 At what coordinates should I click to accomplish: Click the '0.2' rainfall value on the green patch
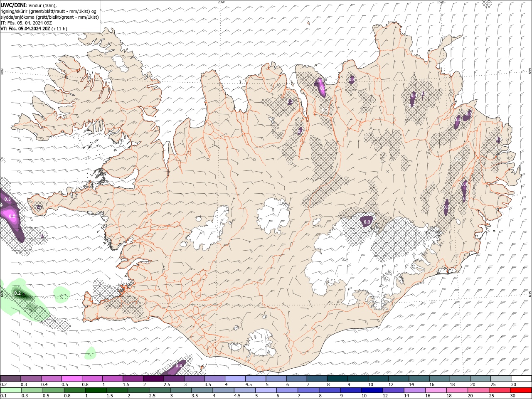(x=17, y=293)
